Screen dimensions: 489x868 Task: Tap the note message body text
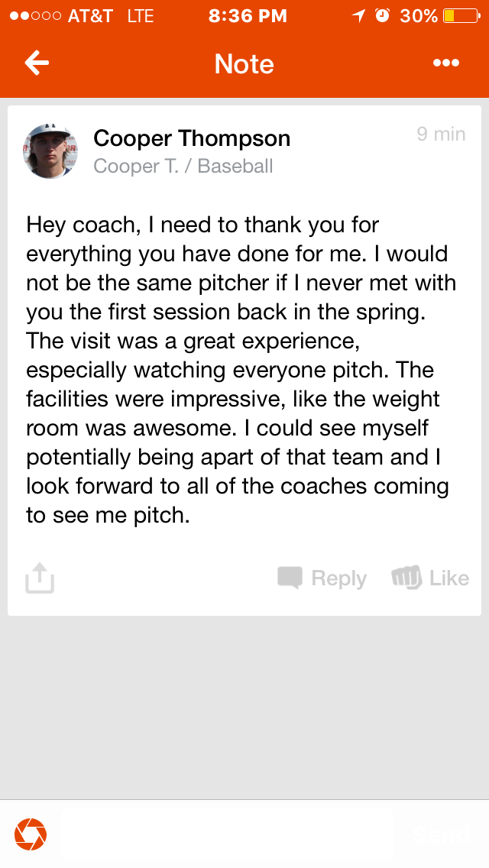[x=241, y=370]
